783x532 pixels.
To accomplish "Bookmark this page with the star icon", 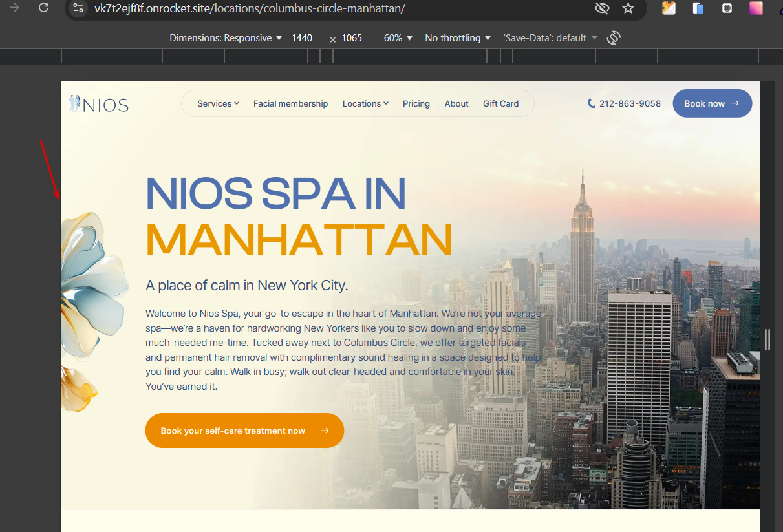I will (628, 8).
